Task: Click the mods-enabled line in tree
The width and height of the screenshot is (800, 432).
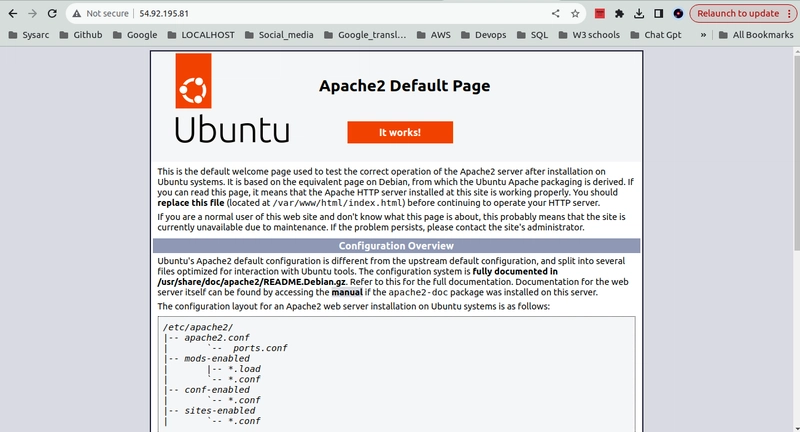Action: [217, 359]
